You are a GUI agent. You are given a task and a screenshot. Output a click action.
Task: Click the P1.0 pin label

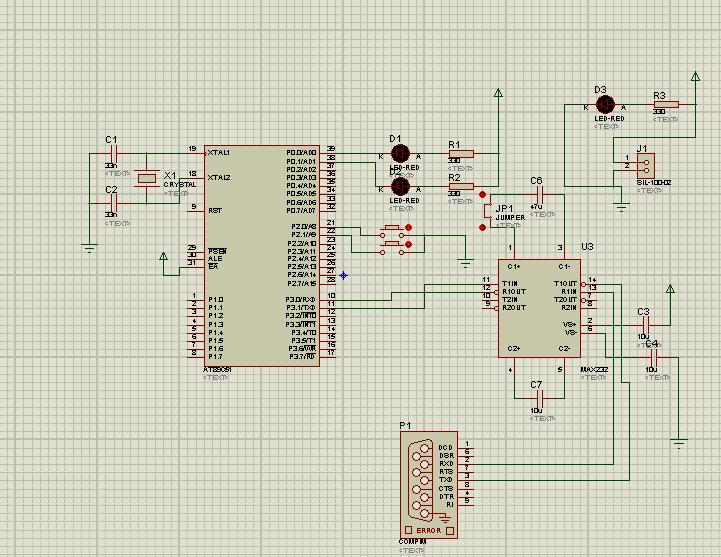click(x=216, y=299)
